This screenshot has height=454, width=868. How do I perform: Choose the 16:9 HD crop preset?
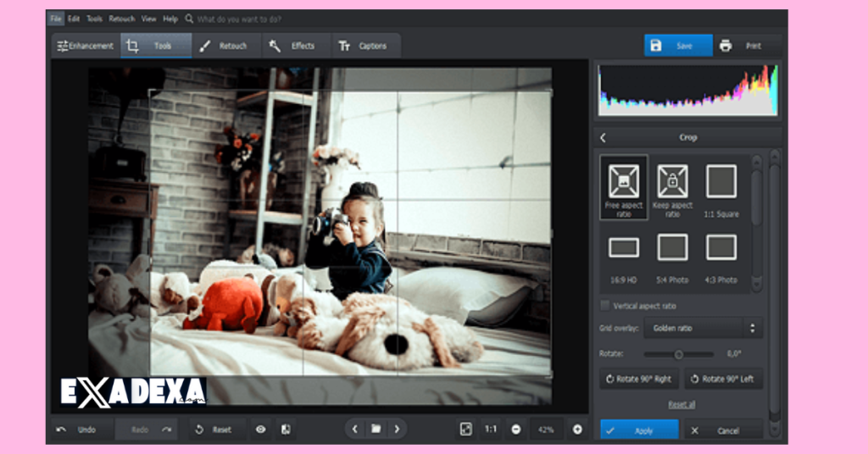coord(624,259)
